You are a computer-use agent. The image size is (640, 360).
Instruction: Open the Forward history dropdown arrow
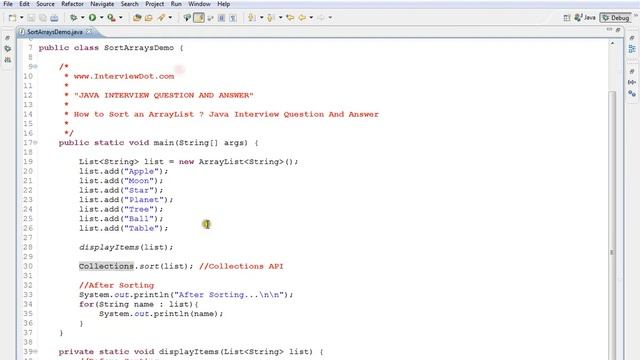click(330, 18)
